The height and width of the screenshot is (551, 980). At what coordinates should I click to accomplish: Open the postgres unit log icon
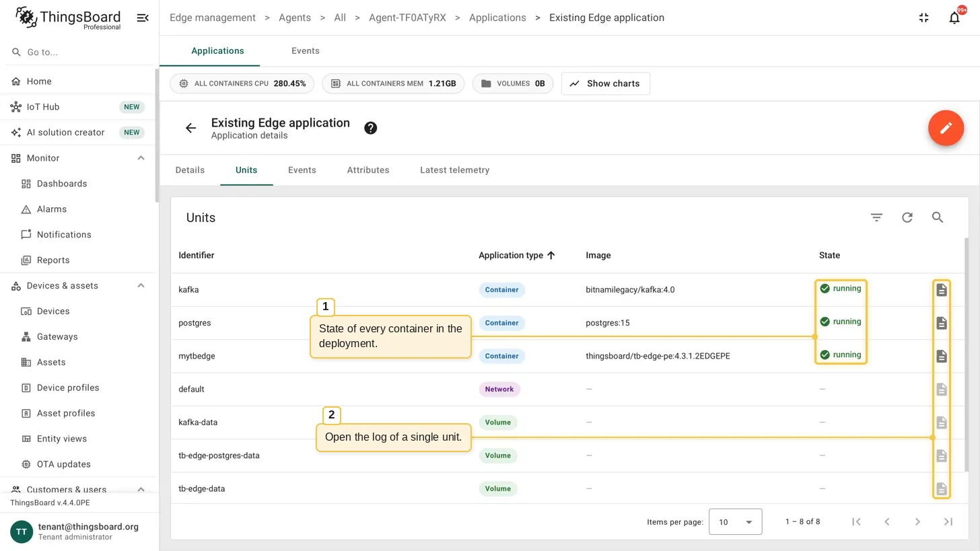pos(942,323)
